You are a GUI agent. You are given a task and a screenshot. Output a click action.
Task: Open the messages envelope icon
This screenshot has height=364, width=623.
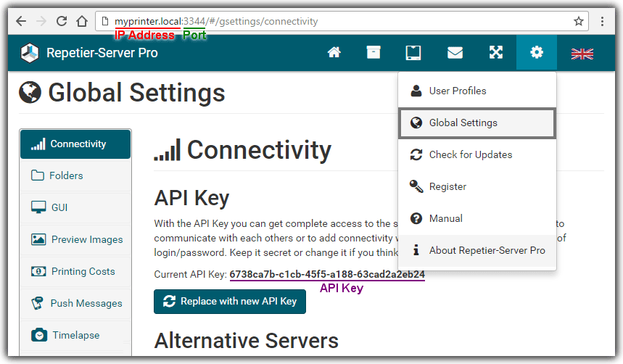455,52
